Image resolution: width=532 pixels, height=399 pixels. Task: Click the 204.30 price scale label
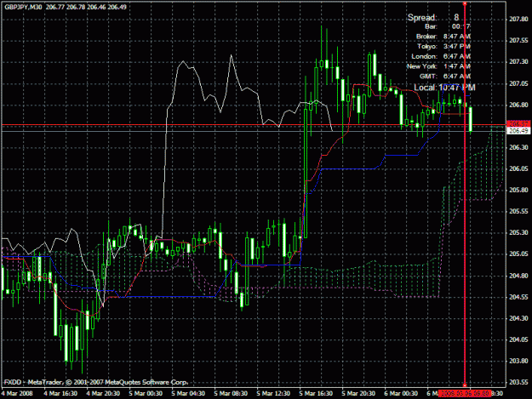[518, 318]
